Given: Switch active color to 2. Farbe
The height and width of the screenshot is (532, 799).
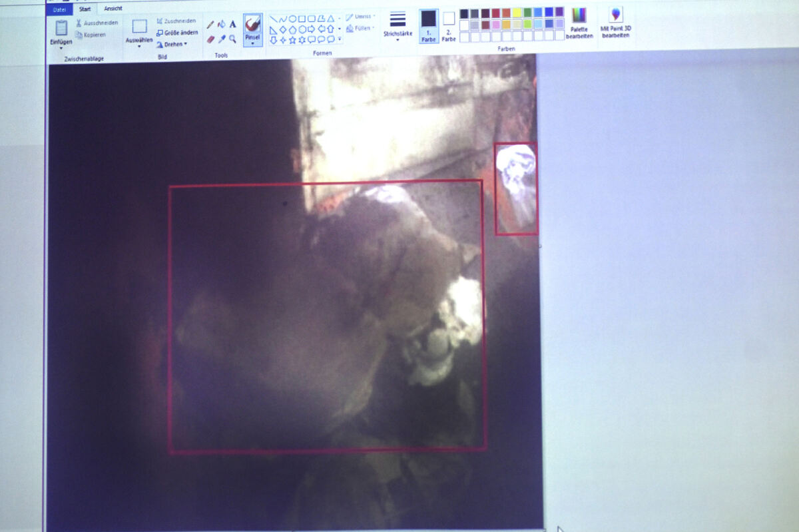Looking at the screenshot, I should (x=449, y=26).
